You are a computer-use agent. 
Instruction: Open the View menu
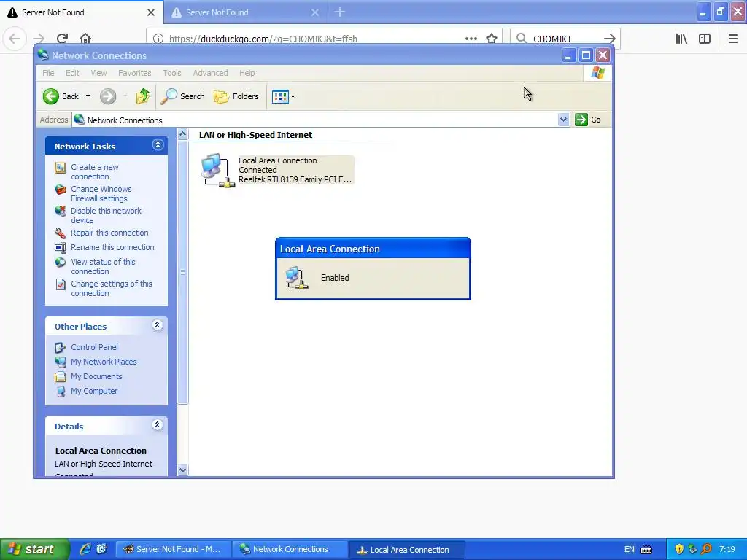[98, 73]
